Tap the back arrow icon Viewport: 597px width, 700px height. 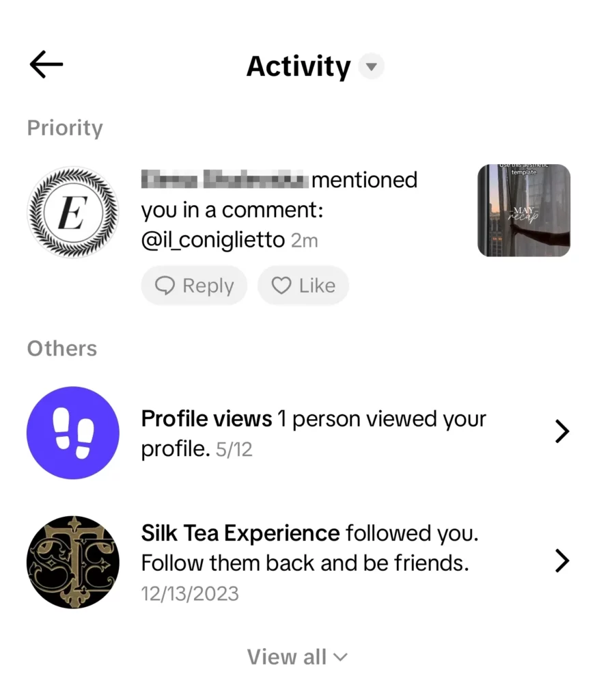tap(46, 65)
